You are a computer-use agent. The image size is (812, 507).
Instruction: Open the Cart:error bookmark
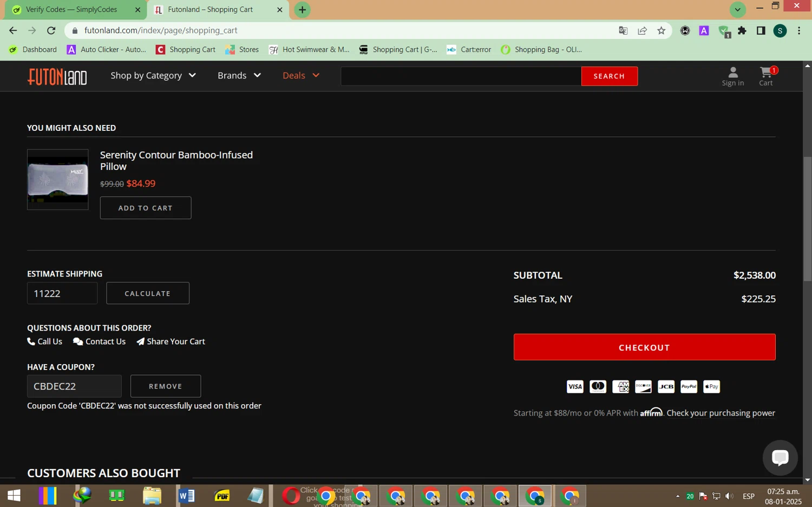click(x=469, y=50)
